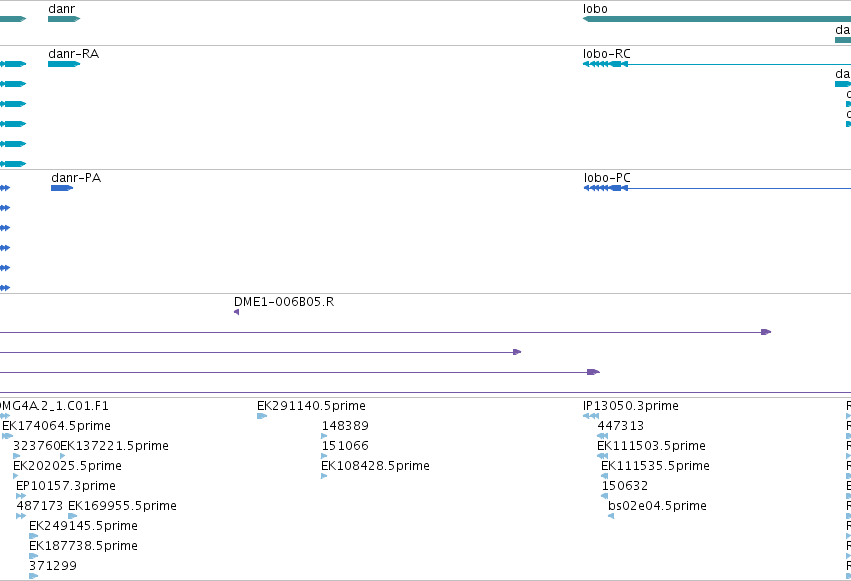Click the EK169955.5prime label

coord(122,506)
